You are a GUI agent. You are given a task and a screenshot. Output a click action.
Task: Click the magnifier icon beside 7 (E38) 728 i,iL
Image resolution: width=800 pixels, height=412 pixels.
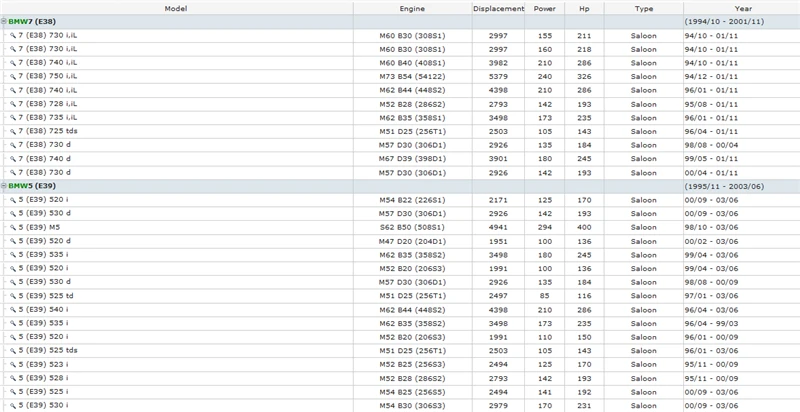click(13, 104)
